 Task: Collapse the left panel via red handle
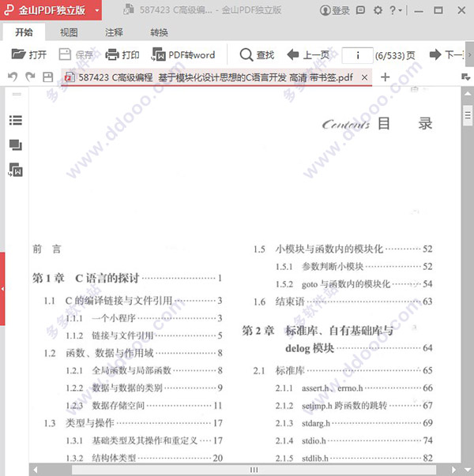click(2, 289)
